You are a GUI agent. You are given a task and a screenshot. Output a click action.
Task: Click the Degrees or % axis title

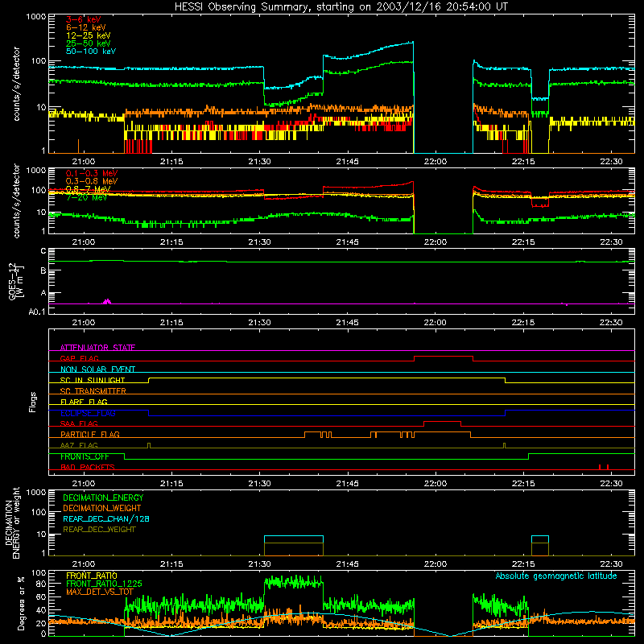pyautogui.click(x=21, y=603)
